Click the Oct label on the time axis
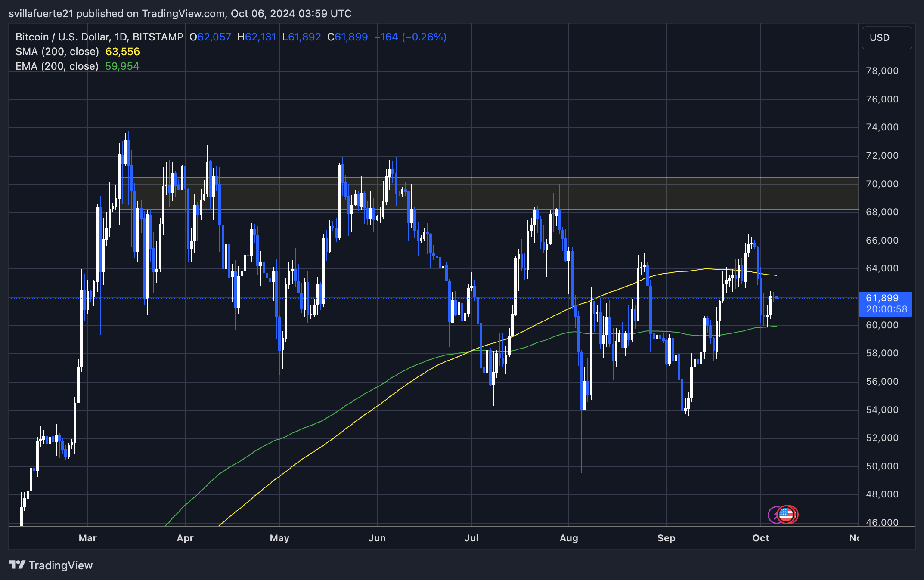The image size is (924, 580). 761,538
